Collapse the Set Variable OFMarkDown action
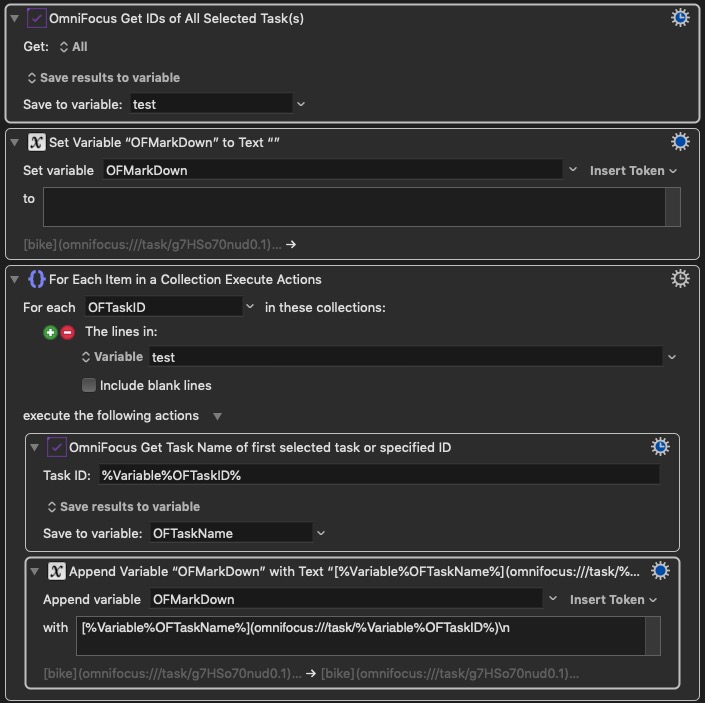This screenshot has width=705, height=703. click(x=15, y=142)
